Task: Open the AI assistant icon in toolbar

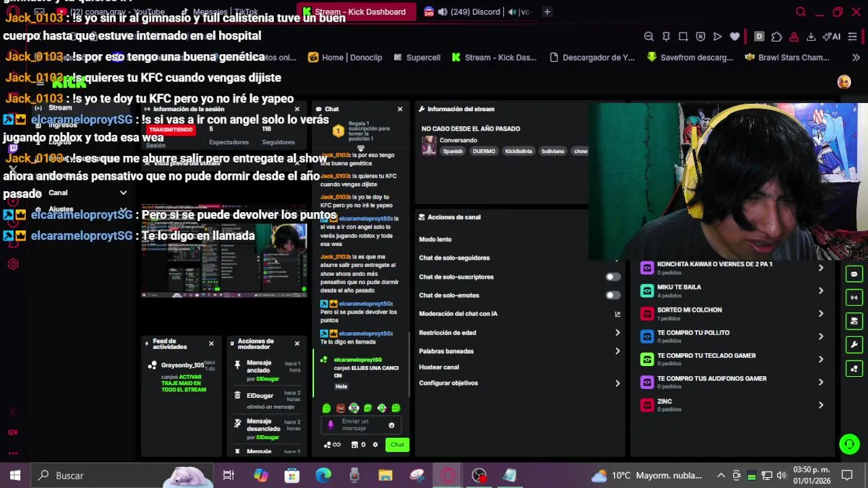Action: tap(831, 37)
